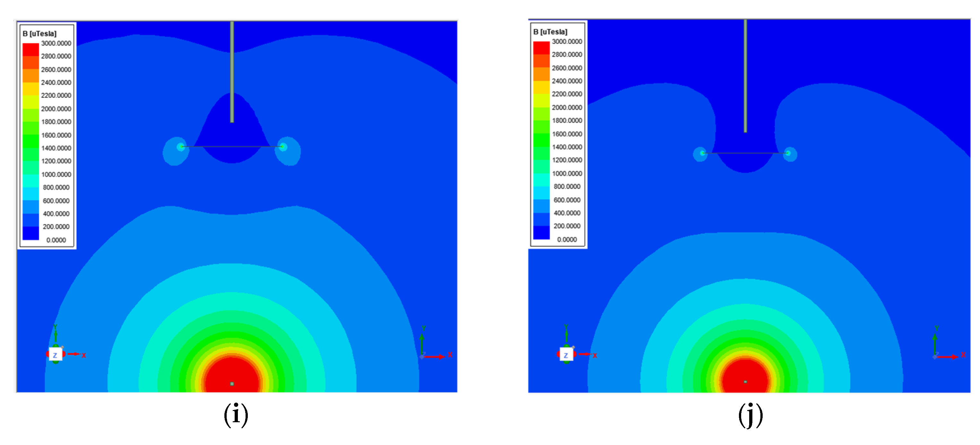Click the 400.0000 legend label in plot (j)
980x445 pixels.
[x=567, y=213]
